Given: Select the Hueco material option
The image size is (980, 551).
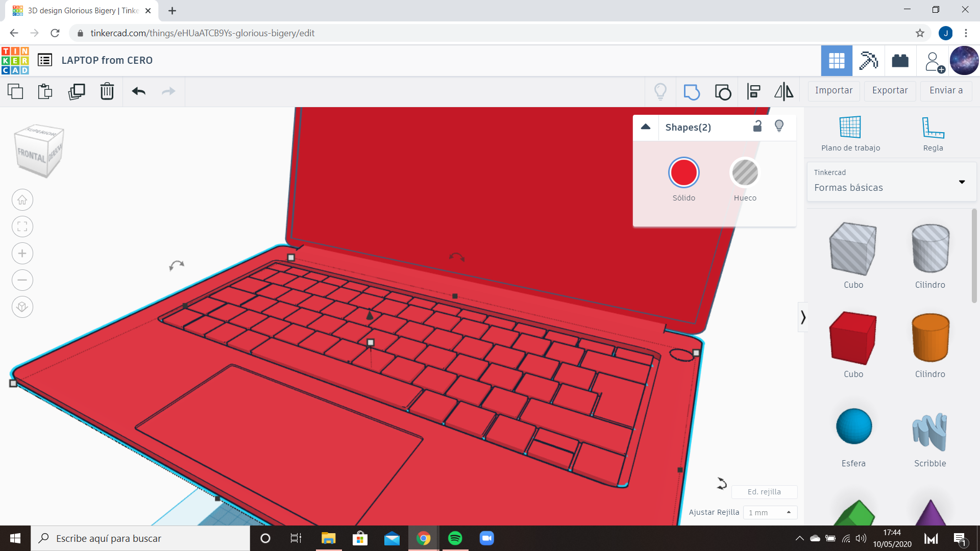Looking at the screenshot, I should point(745,172).
